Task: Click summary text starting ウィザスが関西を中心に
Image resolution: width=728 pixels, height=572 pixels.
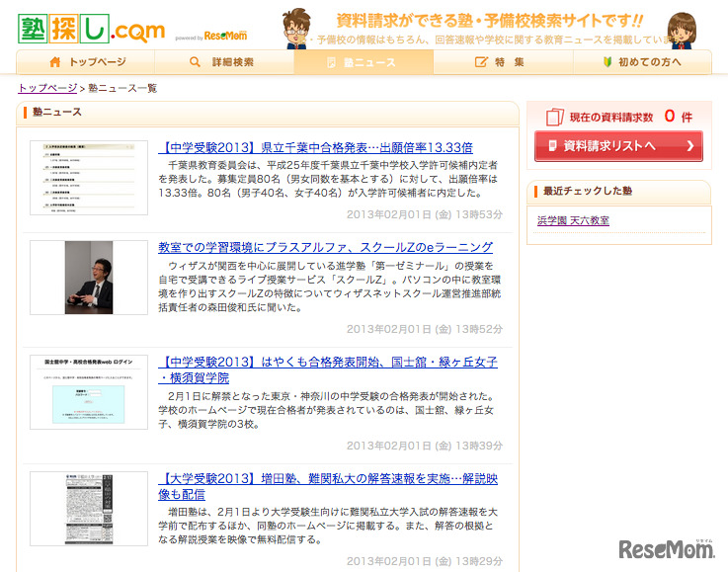Action: coord(330,286)
